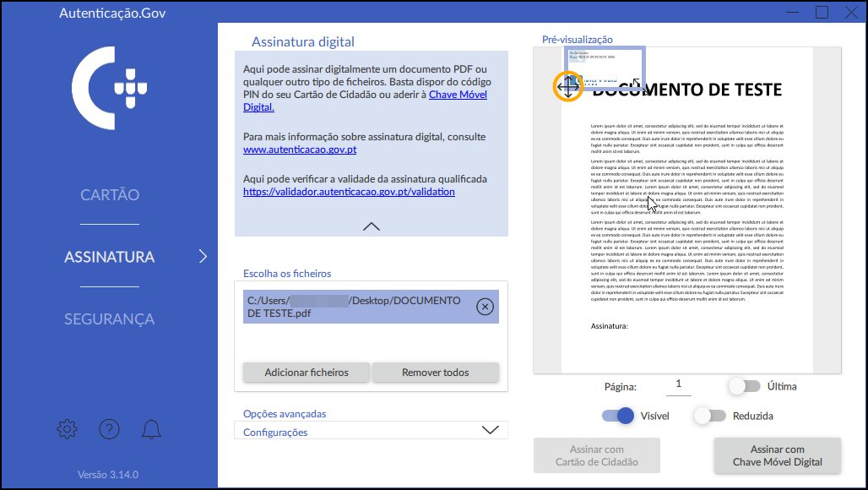868x490 pixels.
Task: Click the Opções avançadas label
Action: [285, 414]
